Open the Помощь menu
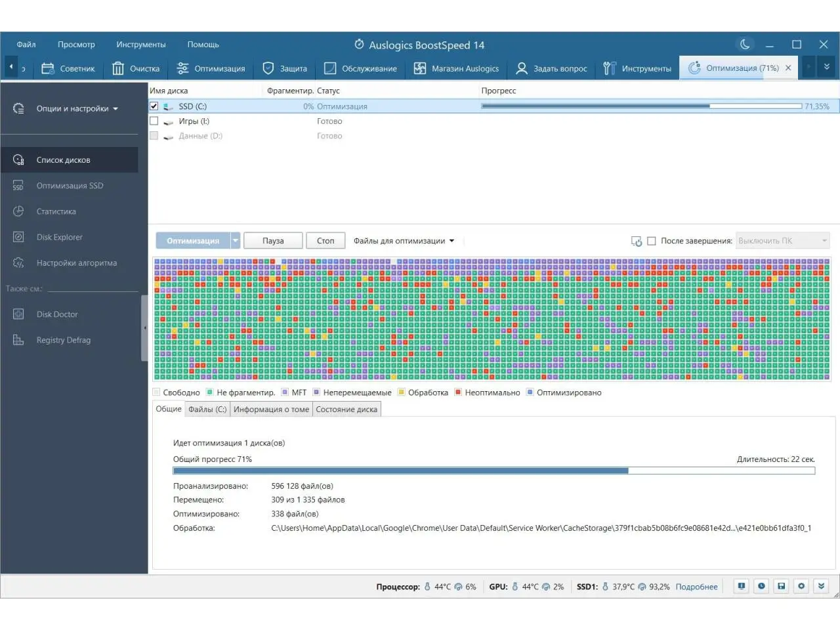 click(203, 45)
